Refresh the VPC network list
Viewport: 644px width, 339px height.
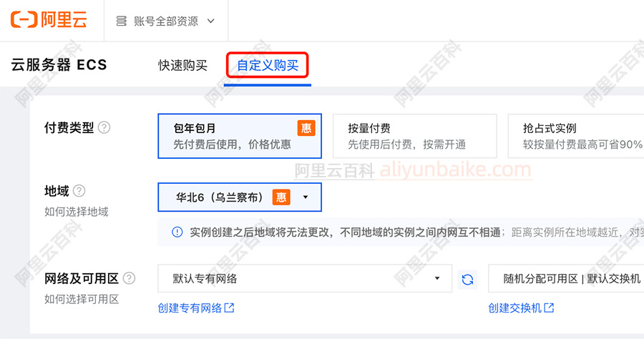click(467, 280)
